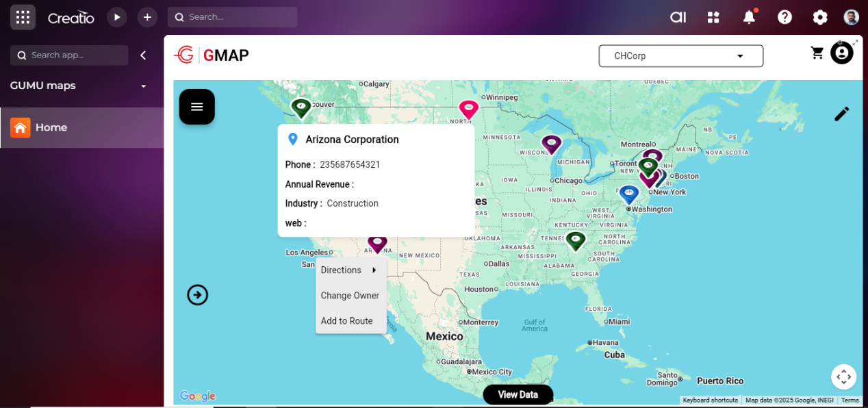Click the Google logo on map

click(x=198, y=396)
